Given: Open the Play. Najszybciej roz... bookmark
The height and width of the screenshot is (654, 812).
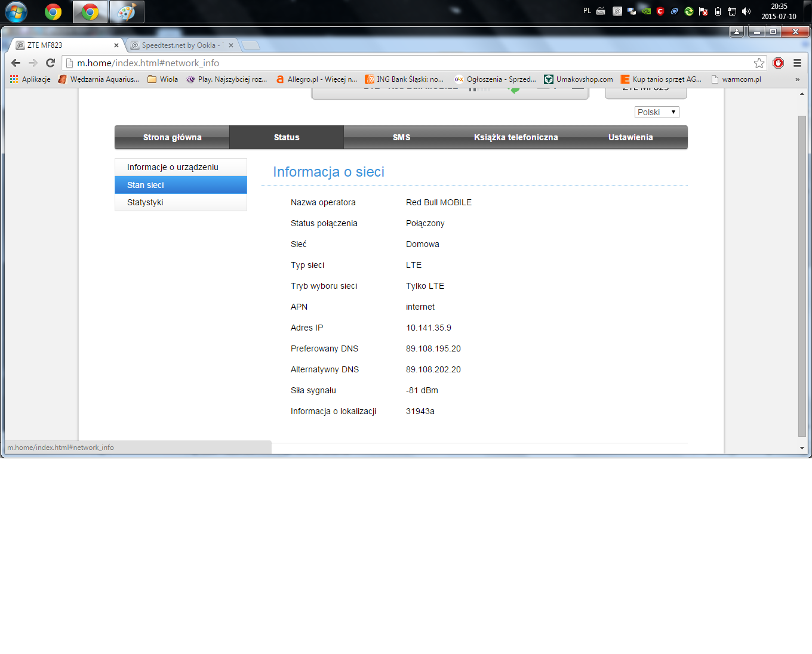Looking at the screenshot, I should pos(227,79).
